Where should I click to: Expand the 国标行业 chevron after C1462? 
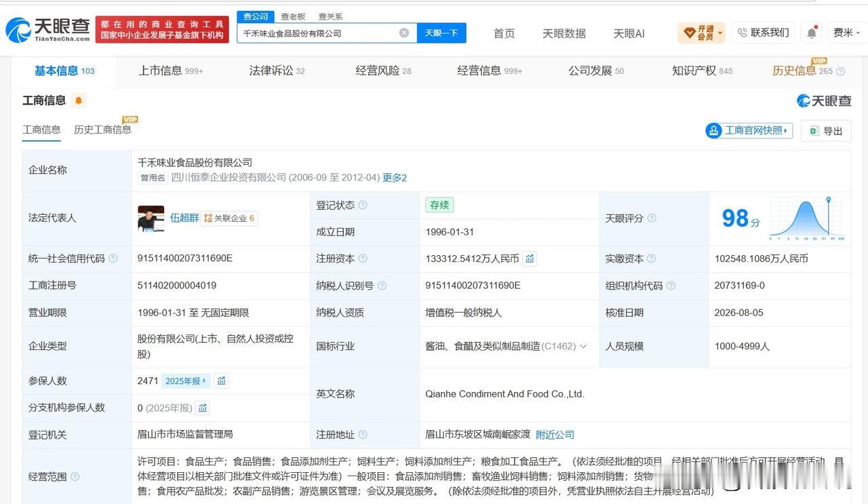[x=583, y=346]
